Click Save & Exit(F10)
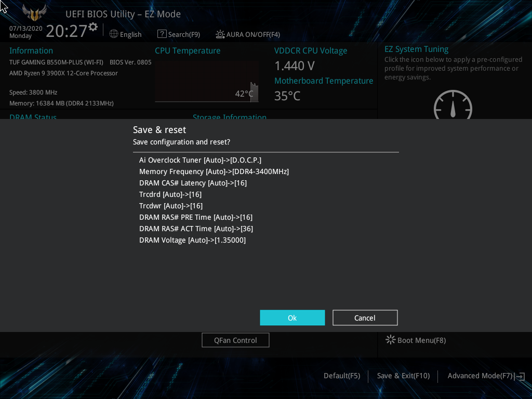 pyautogui.click(x=403, y=376)
